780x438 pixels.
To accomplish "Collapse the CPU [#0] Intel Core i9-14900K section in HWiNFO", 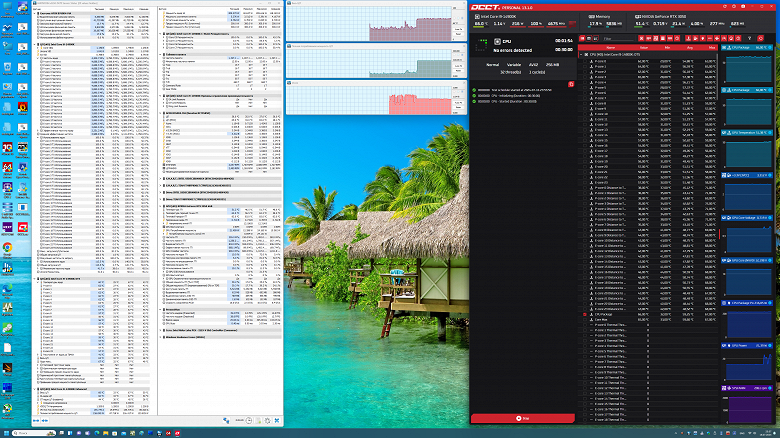I will [x=34, y=45].
